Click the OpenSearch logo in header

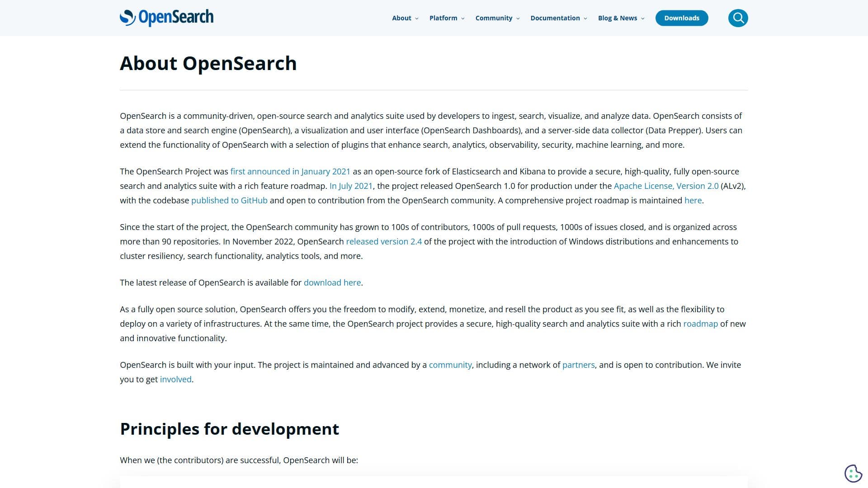[x=166, y=18]
